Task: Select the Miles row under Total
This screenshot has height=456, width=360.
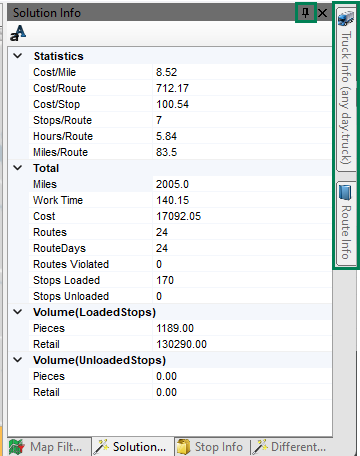Action: tap(45, 184)
